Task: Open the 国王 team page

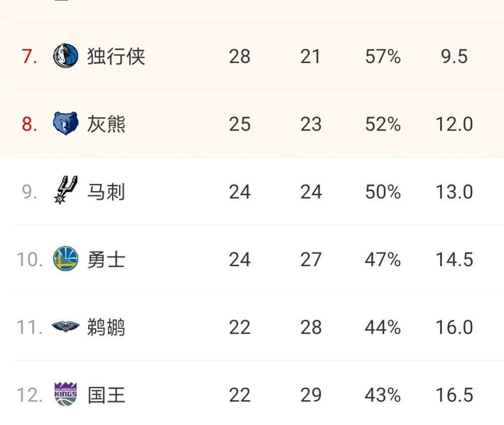Action: [106, 395]
